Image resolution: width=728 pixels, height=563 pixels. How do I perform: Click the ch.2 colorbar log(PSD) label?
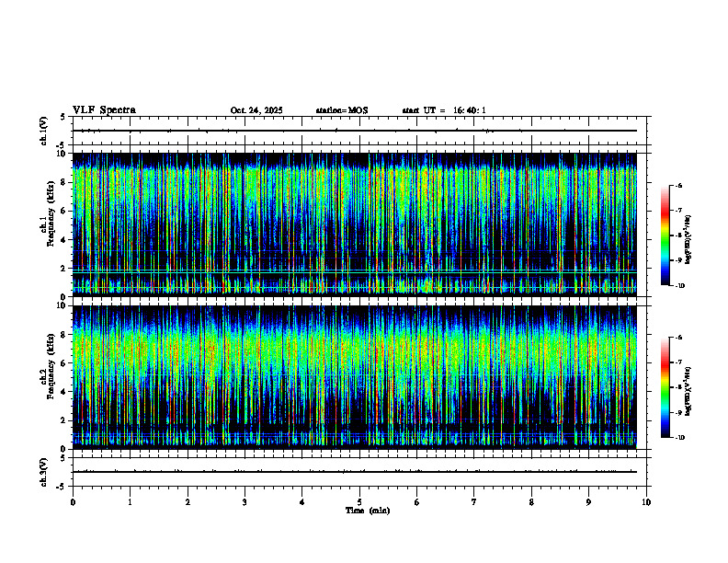[688, 391]
